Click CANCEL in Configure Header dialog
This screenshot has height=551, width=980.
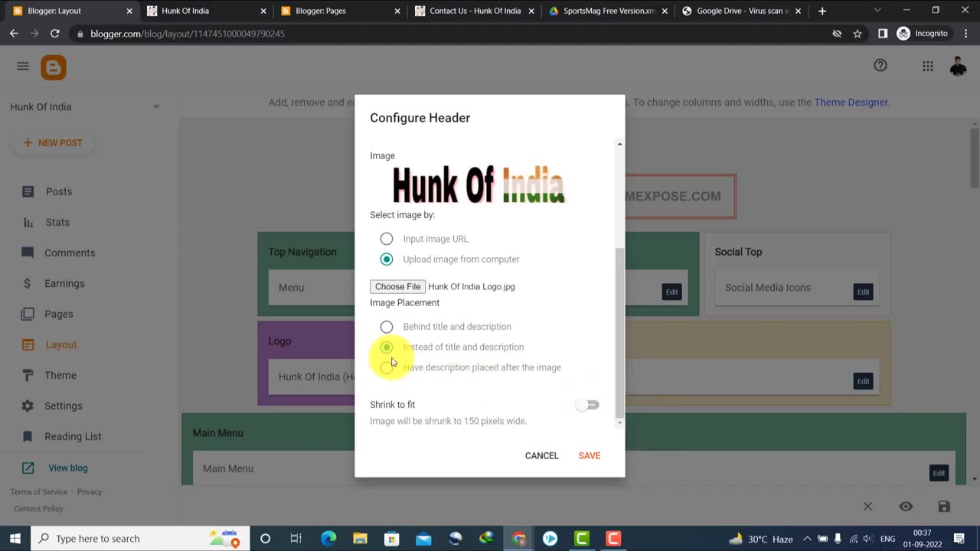(541, 455)
